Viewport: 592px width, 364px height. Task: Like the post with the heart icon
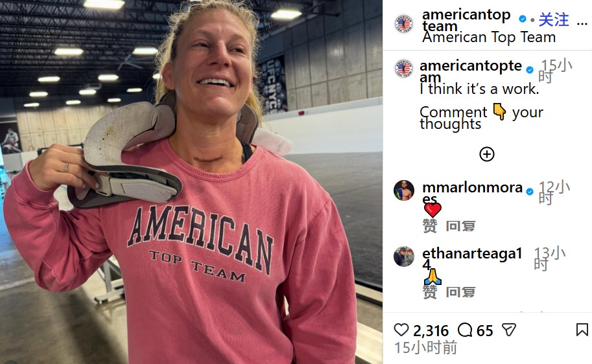[402, 330]
